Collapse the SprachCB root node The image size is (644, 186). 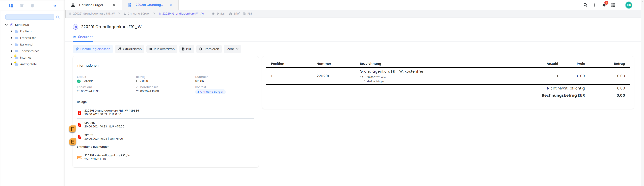(x=7, y=25)
